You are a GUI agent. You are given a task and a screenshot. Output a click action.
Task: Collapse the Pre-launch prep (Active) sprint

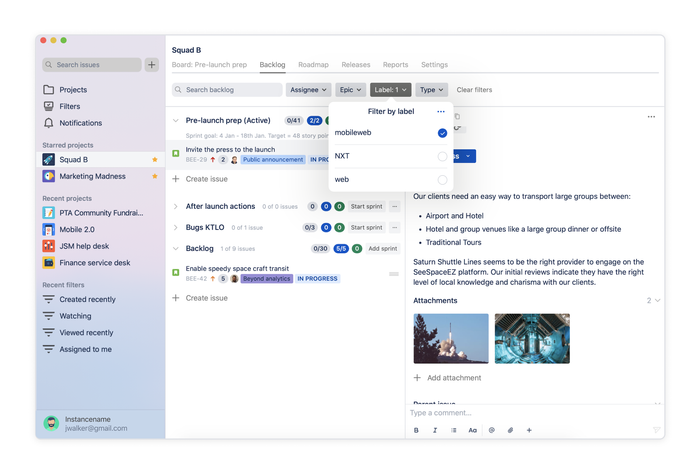click(176, 121)
